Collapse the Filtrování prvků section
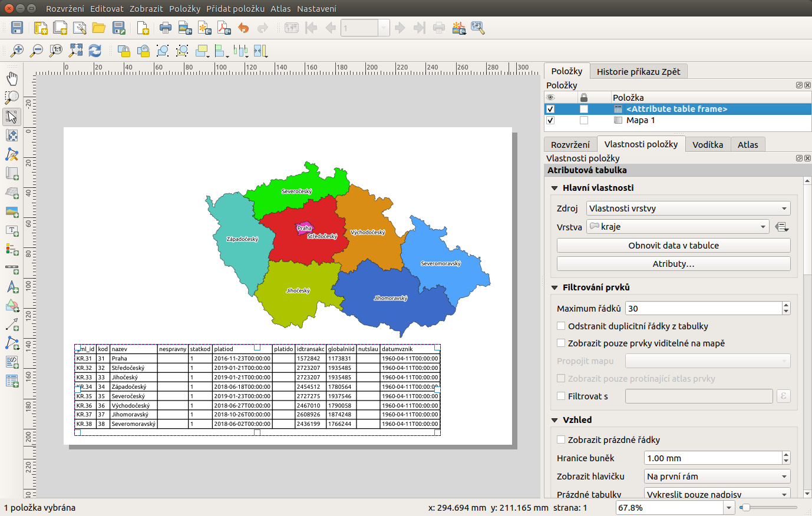The width and height of the screenshot is (812, 516). pyautogui.click(x=554, y=287)
